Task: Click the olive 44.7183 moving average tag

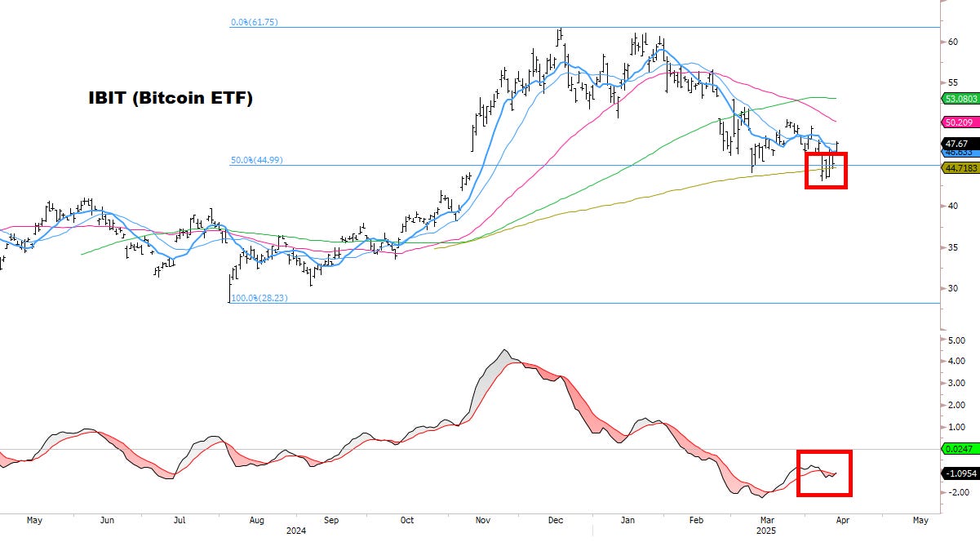Action: tap(960, 167)
